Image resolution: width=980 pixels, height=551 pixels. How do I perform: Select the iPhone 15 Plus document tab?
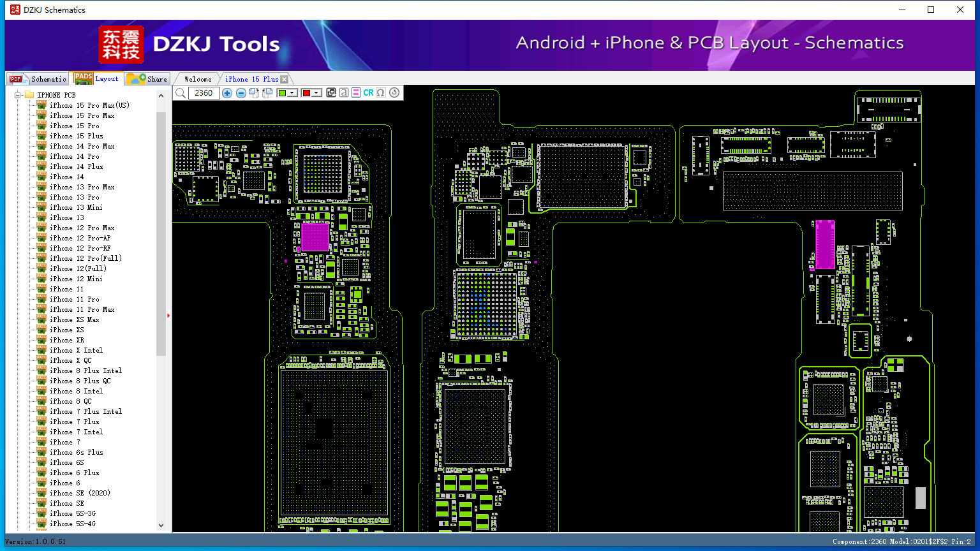[x=251, y=79]
